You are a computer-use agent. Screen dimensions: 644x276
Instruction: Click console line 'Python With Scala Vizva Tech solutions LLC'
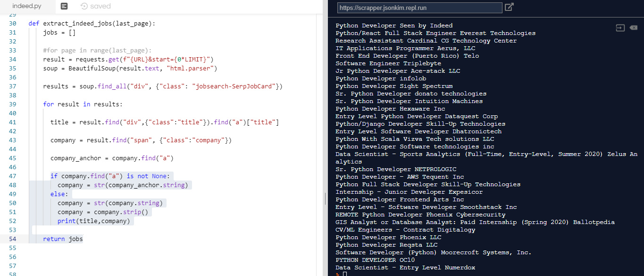(415, 139)
